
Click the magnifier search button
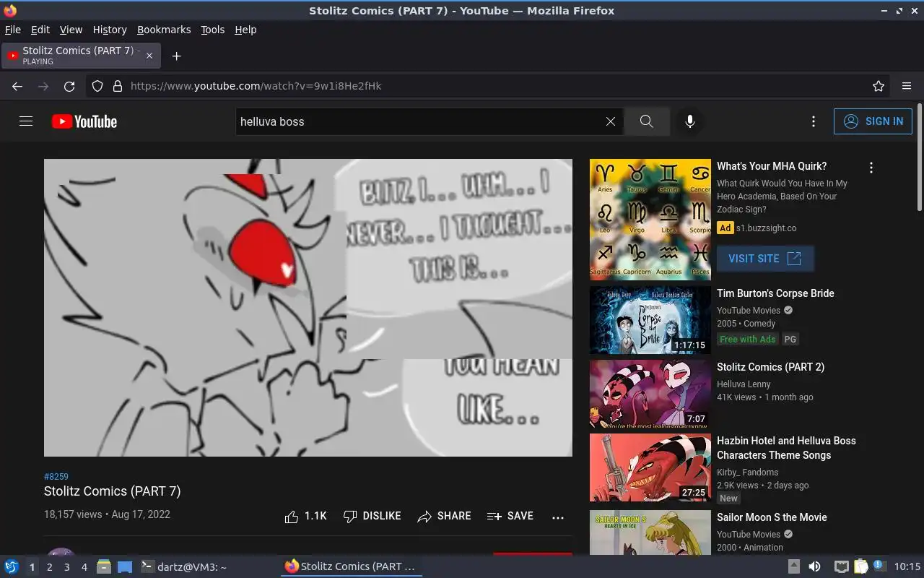647,121
